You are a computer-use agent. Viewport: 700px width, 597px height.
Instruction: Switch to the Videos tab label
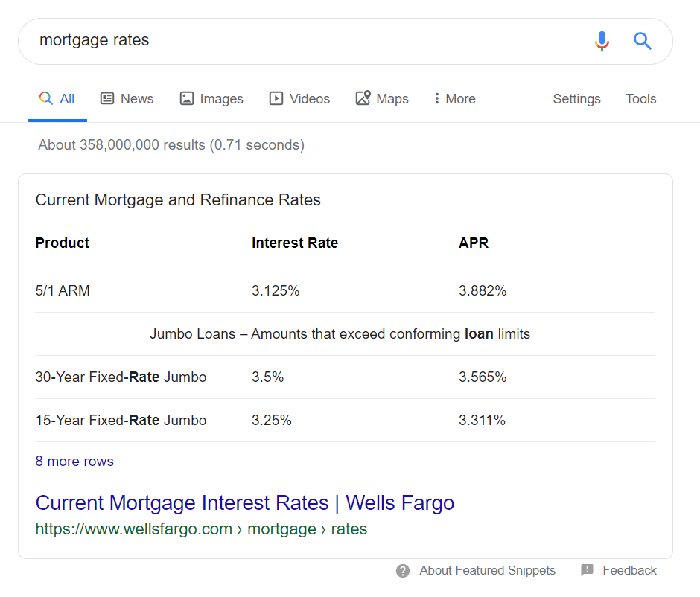[x=309, y=98]
